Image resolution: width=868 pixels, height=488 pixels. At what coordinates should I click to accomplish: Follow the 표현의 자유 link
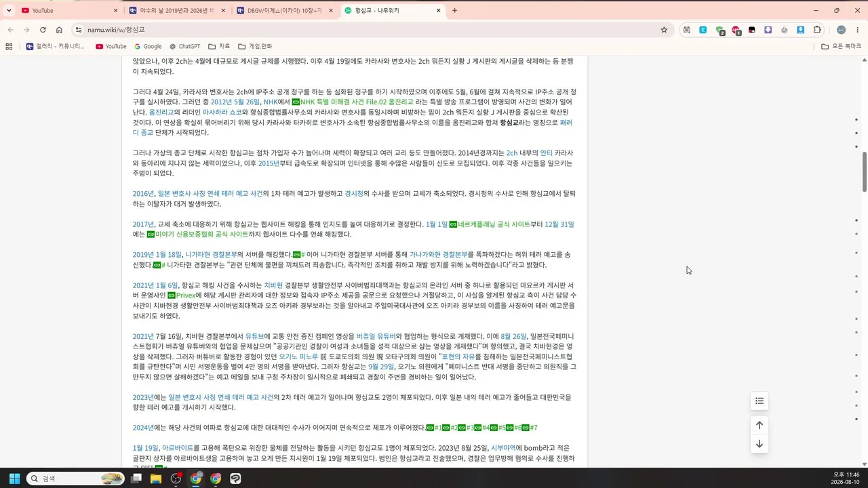[459, 356]
